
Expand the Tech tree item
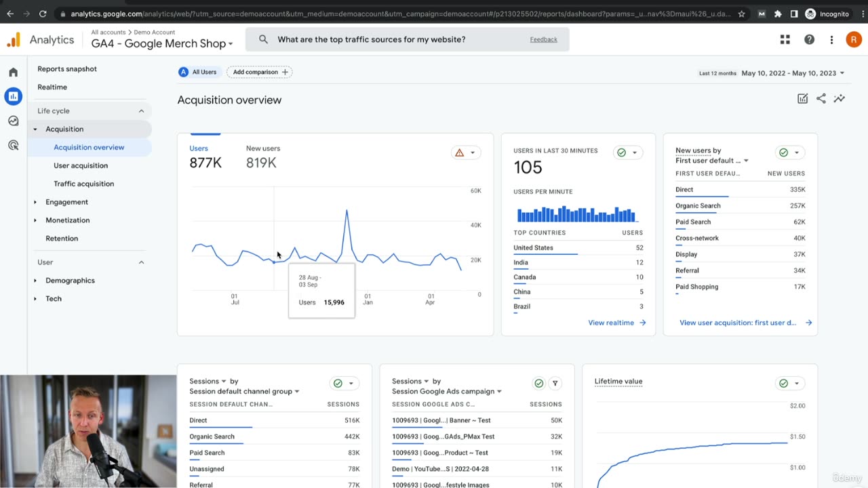(x=35, y=299)
